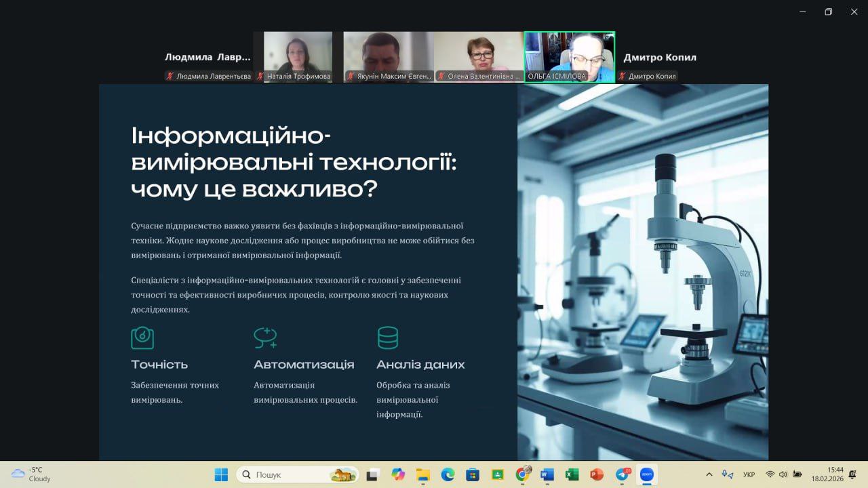Select Наталія Трофимова video thumbnail

(298, 57)
